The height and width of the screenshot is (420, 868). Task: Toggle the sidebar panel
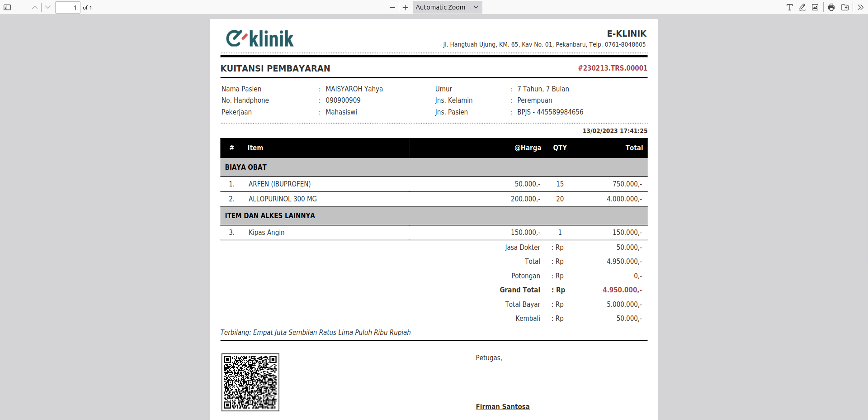pos(7,7)
